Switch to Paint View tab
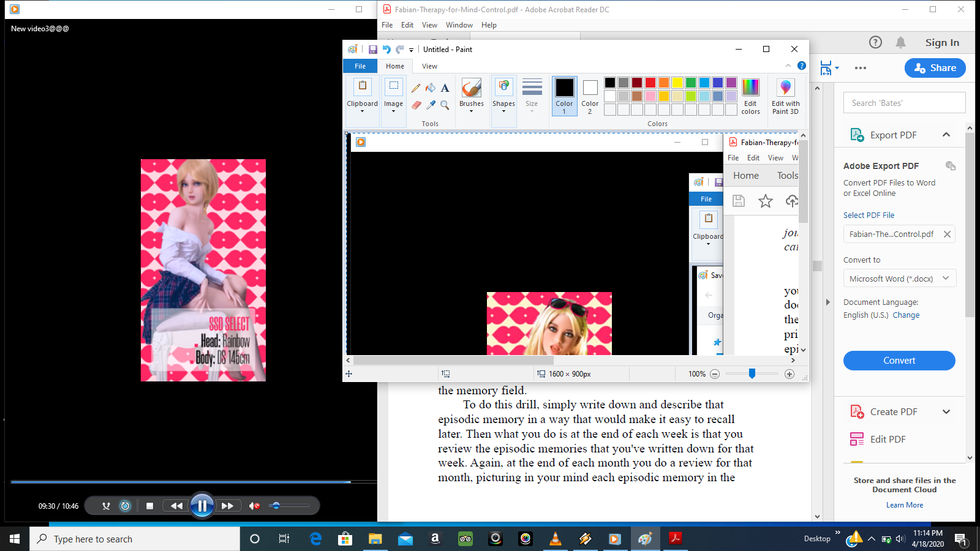 coord(429,66)
